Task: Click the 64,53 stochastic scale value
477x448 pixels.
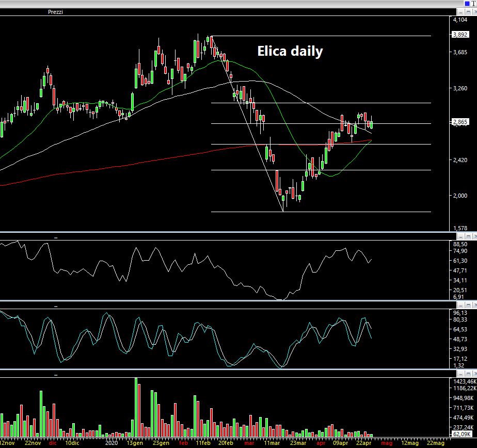Action: coord(460,329)
